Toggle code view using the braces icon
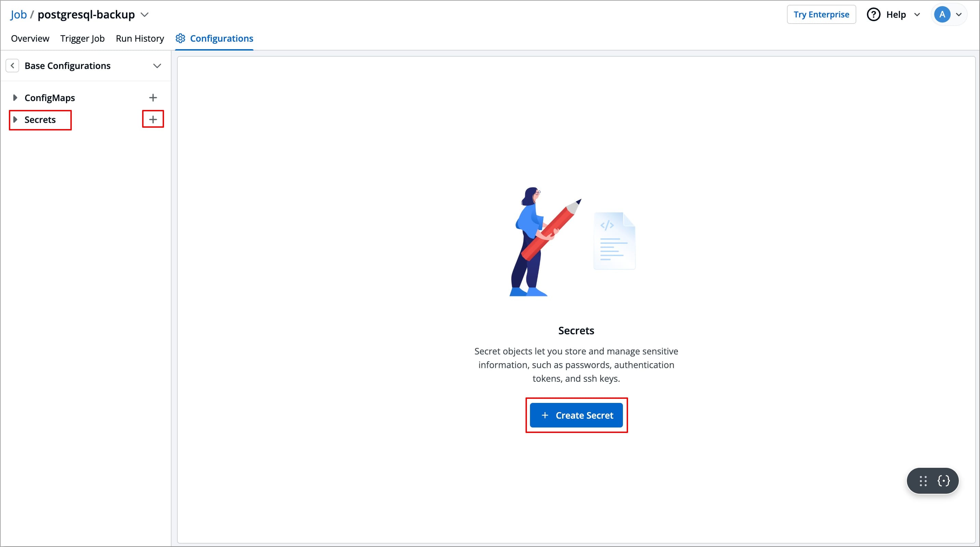The height and width of the screenshot is (547, 980). click(x=943, y=480)
